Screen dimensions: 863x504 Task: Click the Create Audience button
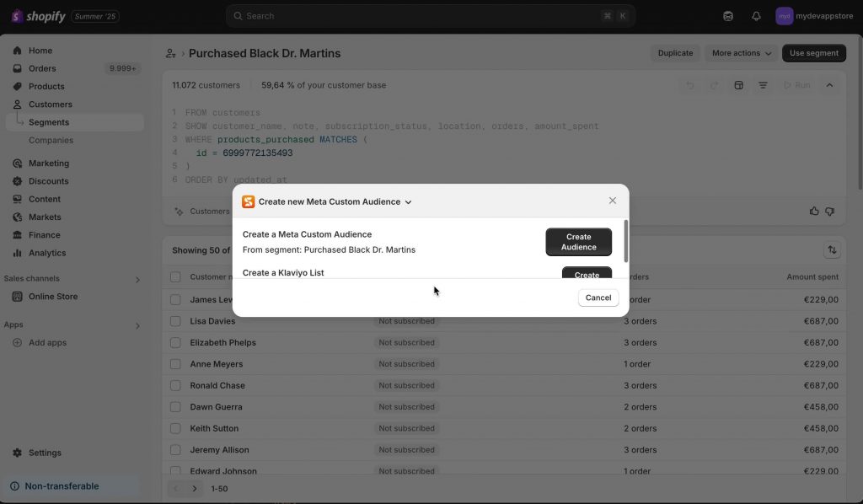(x=578, y=242)
